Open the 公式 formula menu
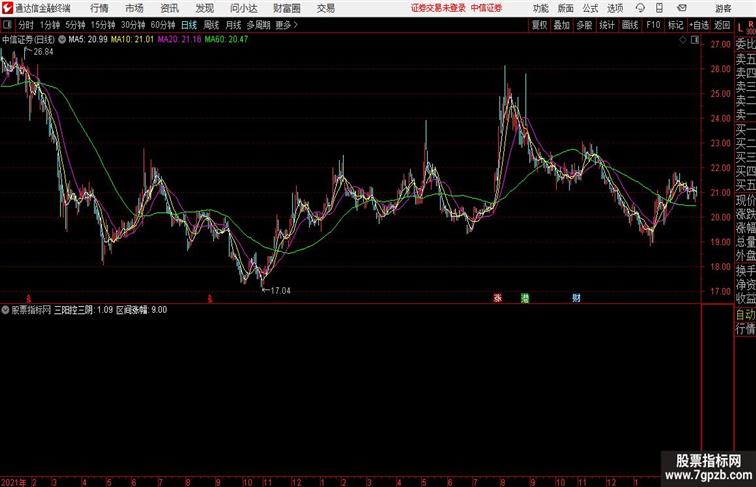 pyautogui.click(x=590, y=8)
